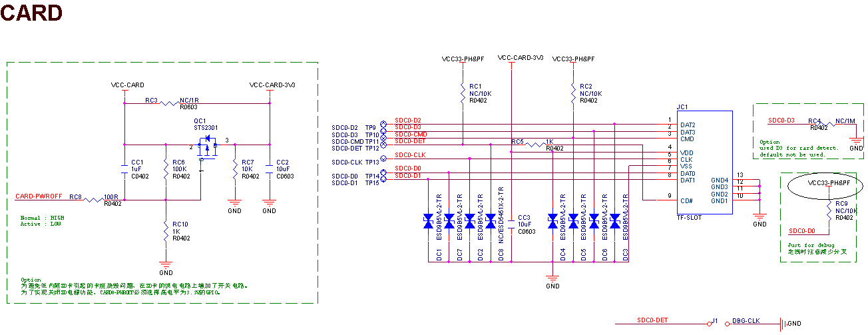Click the CARD-PWROFF net label
Image resolution: width=868 pixels, height=335 pixels.
coord(39,196)
